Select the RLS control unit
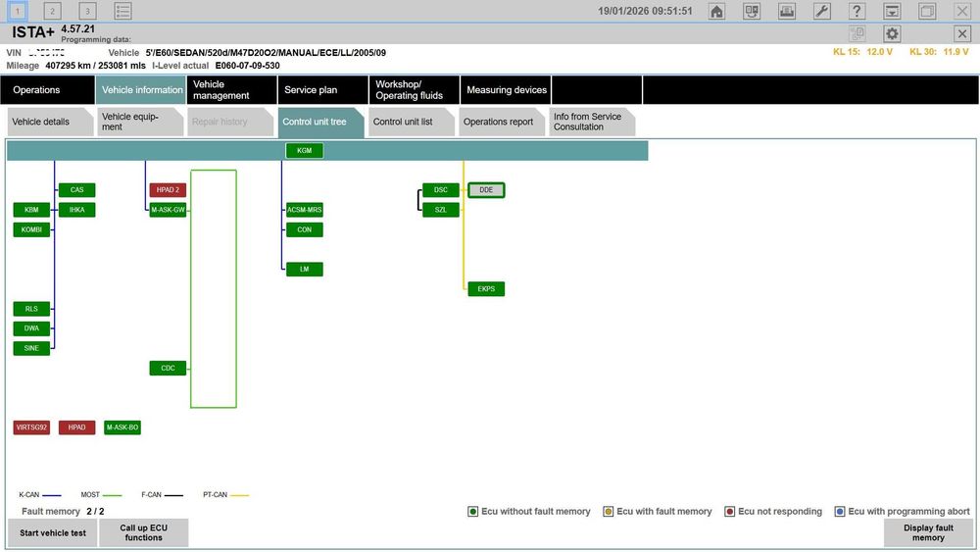980x552 pixels. tap(31, 309)
